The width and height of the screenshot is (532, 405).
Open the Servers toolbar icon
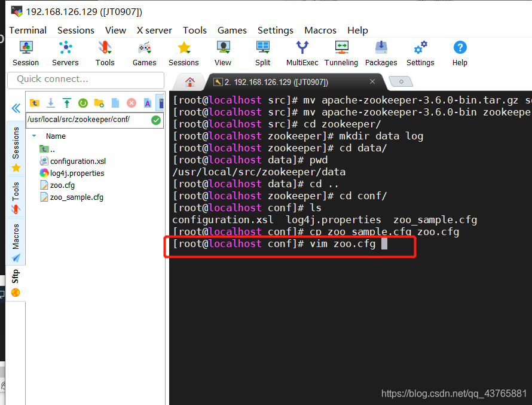point(65,54)
